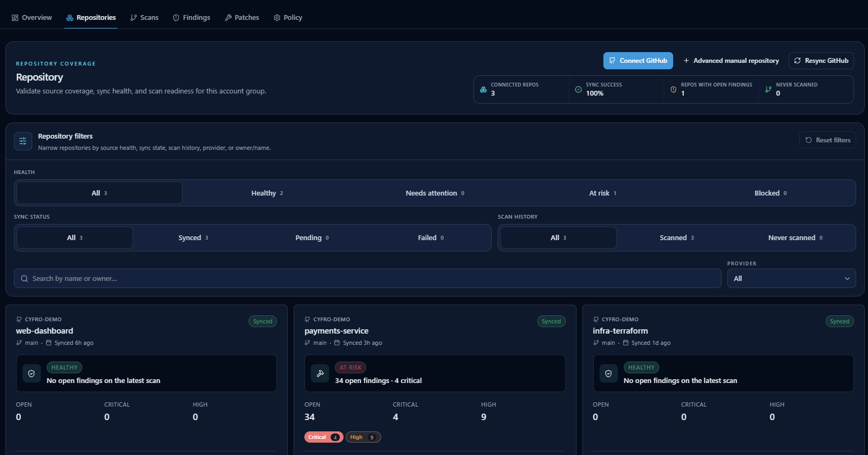The height and width of the screenshot is (455, 868).
Task: Click the Synced badge on payments-service
Action: (x=551, y=321)
